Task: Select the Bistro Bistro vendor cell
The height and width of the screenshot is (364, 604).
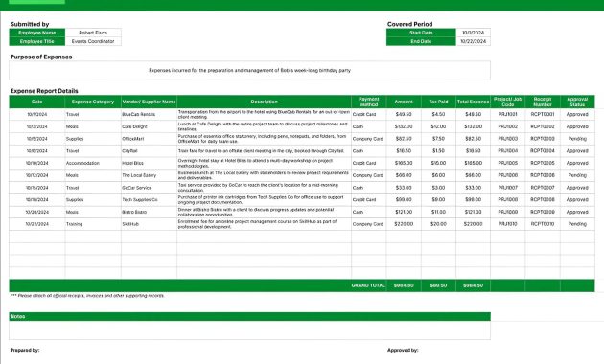Action: click(x=149, y=212)
